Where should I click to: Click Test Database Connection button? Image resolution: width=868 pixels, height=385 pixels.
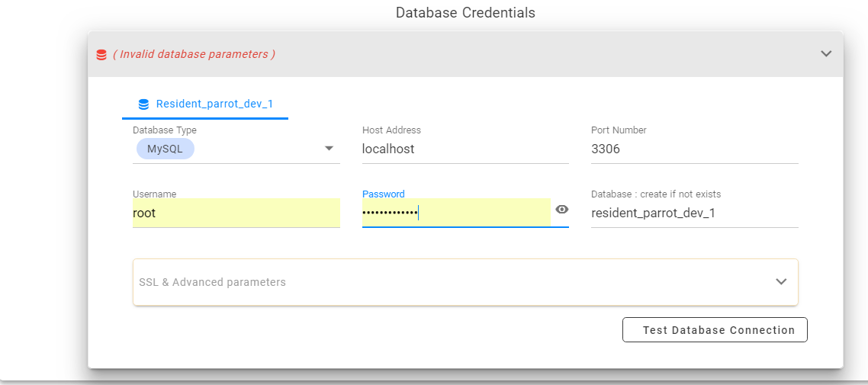715,330
